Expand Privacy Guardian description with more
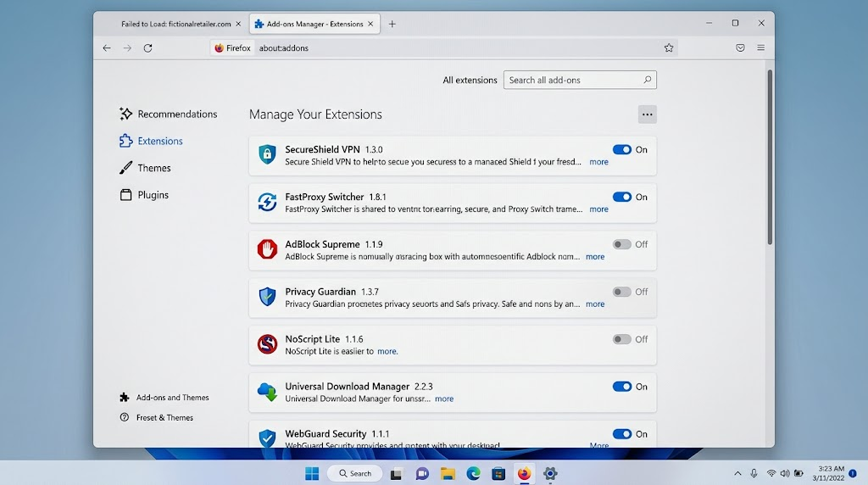The width and height of the screenshot is (868, 485). [x=595, y=304]
